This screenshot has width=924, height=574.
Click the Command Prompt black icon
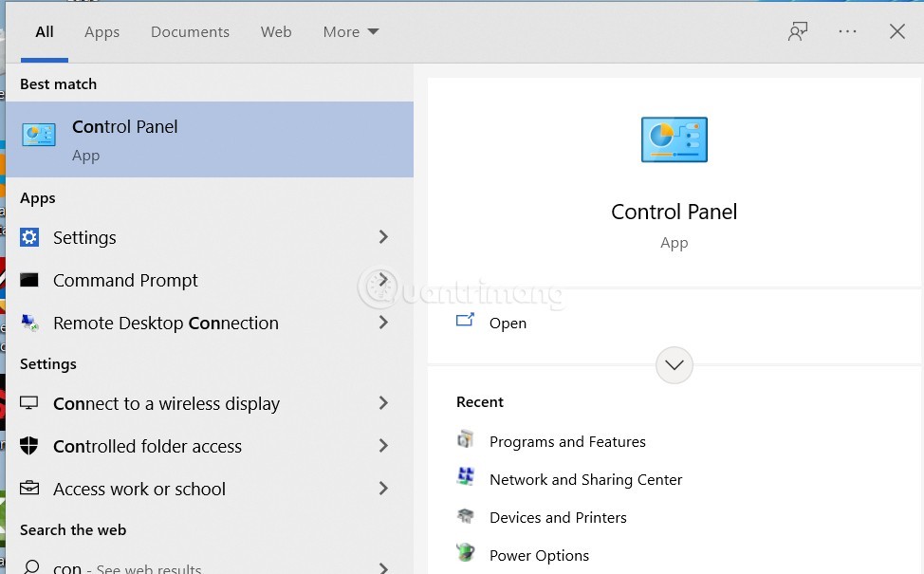pos(29,280)
